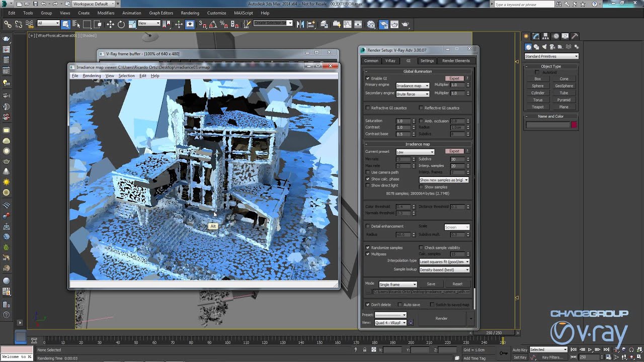Enable Reflective GI caustics checkbox
644x362 pixels.
[421, 108]
